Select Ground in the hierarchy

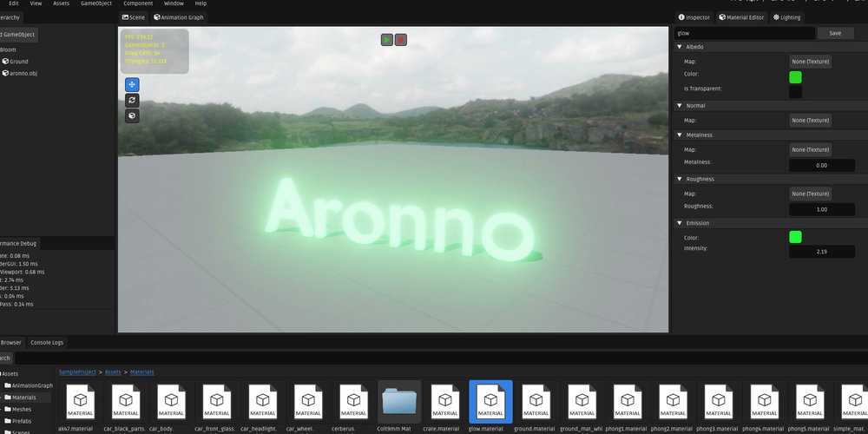(16, 62)
